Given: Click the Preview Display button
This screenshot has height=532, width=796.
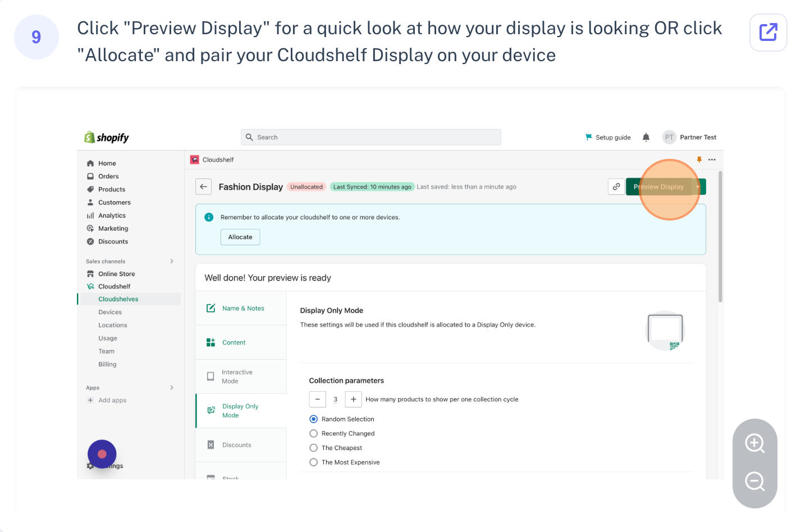Looking at the screenshot, I should click(x=659, y=187).
